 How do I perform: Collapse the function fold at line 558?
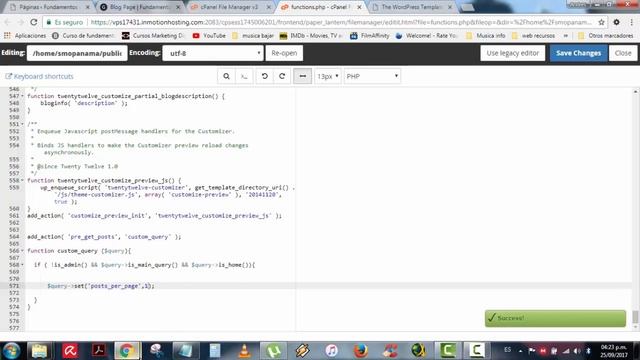click(22, 180)
